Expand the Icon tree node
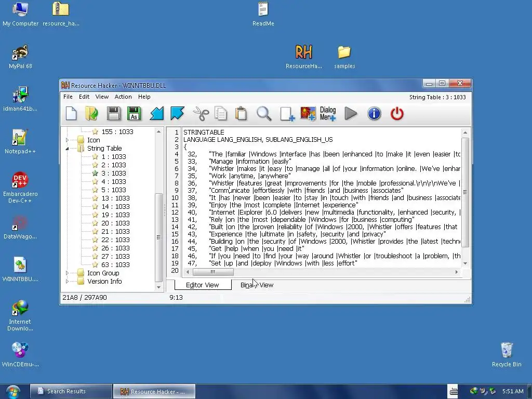This screenshot has width=532, height=399. (x=67, y=140)
